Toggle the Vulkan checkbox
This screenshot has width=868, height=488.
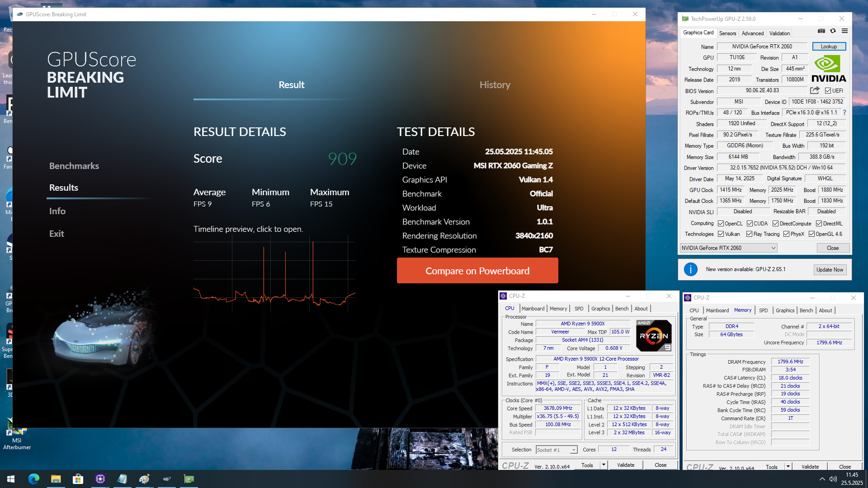(x=721, y=234)
